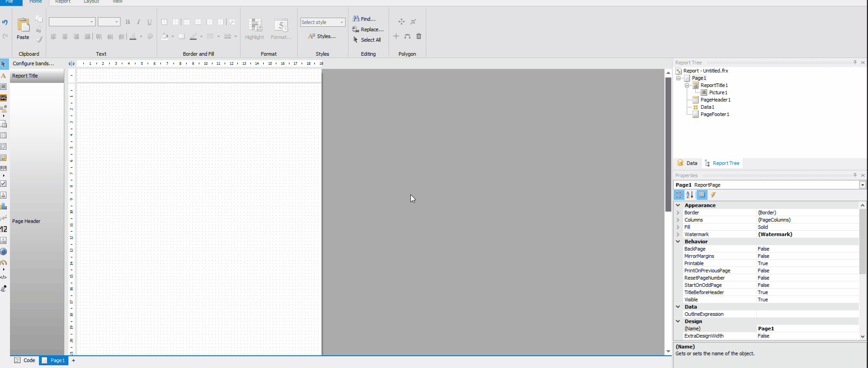Select the Picture object tool
This screenshot has width=868, height=368.
coord(4,87)
